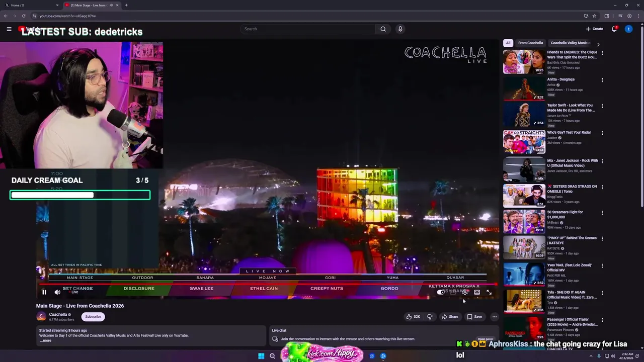The height and width of the screenshot is (362, 644).
Task: Select the From Coachella chip
Action: point(530,43)
